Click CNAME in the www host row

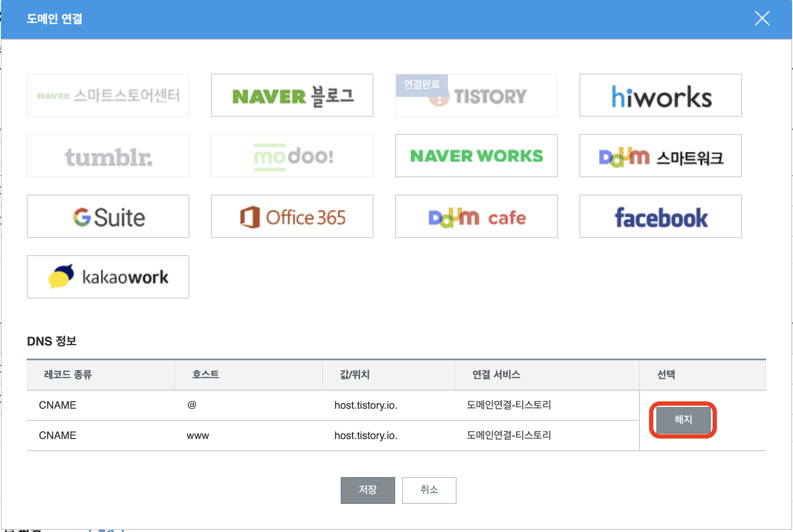coord(58,436)
